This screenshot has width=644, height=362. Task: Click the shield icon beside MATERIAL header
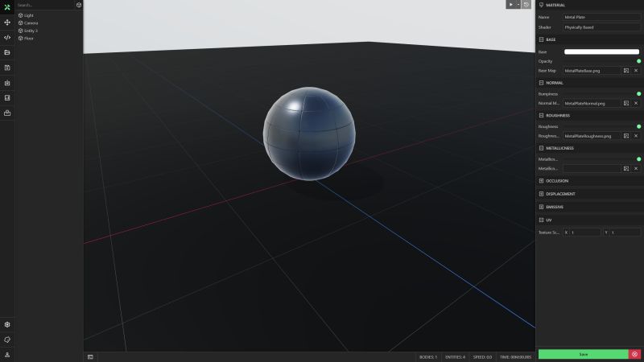pyautogui.click(x=541, y=5)
